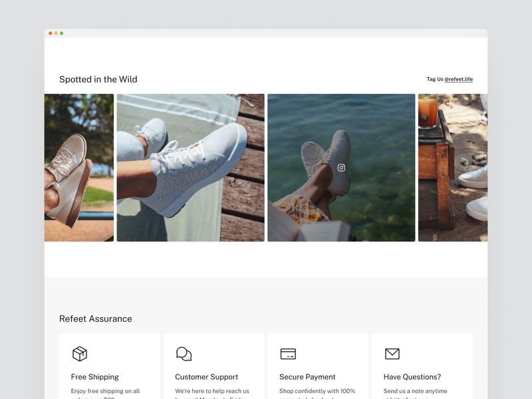Viewport: 532px width, 399px height.
Task: Click 'Send us a note anytime' text
Action: click(x=415, y=391)
